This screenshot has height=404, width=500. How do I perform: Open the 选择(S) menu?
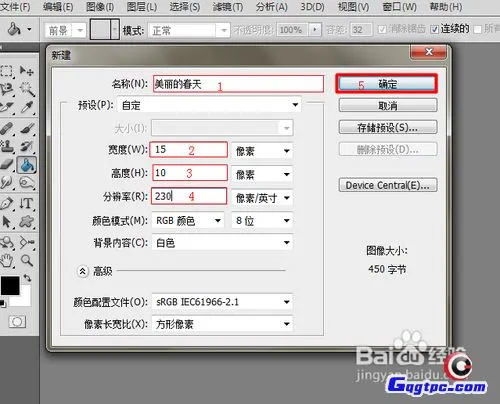click(x=185, y=7)
